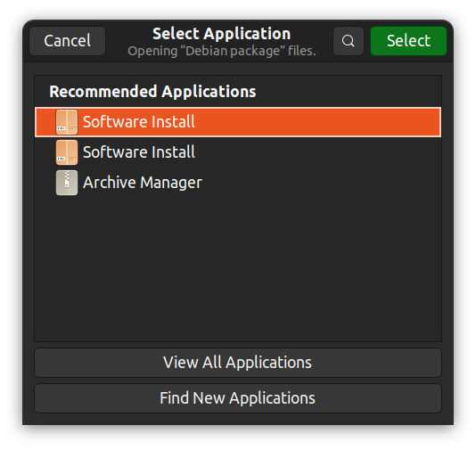Screen dimensions: 476x450
Task: Select the Archive Manager entry
Action: (x=238, y=183)
